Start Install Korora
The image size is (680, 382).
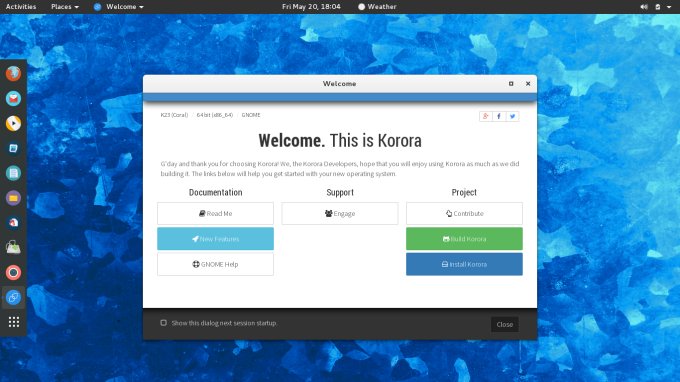464,264
